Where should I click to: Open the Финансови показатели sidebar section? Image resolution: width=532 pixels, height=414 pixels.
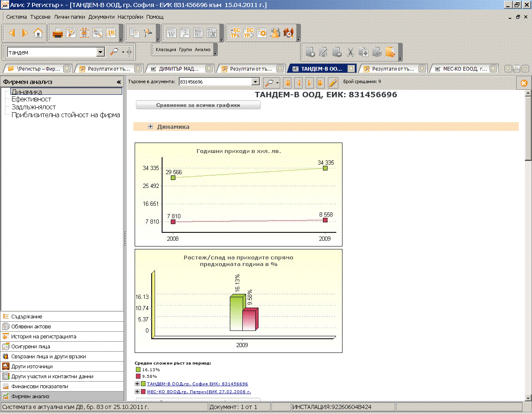tap(62, 387)
